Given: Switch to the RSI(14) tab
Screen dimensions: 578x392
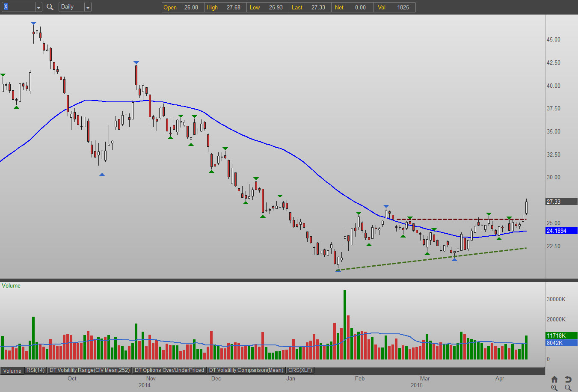Looking at the screenshot, I should [36, 370].
